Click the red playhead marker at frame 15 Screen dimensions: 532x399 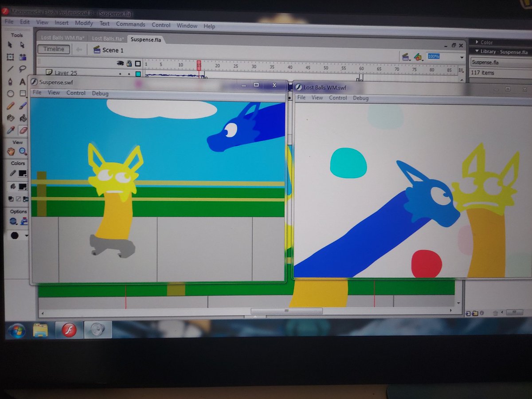(199, 66)
